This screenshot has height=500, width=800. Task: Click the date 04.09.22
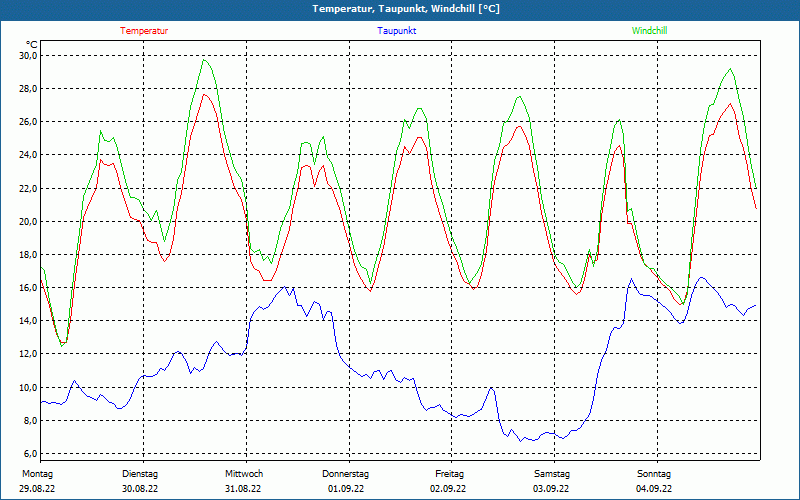(x=654, y=489)
